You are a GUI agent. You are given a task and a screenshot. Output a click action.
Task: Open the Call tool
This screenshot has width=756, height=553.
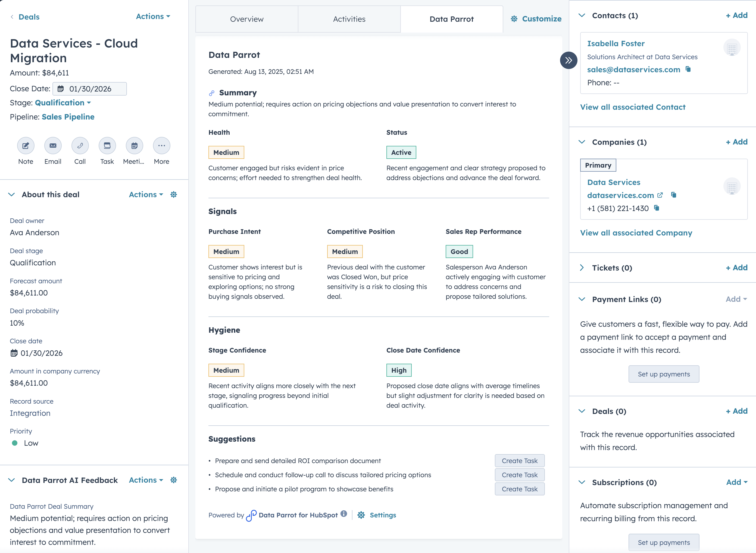(x=80, y=146)
